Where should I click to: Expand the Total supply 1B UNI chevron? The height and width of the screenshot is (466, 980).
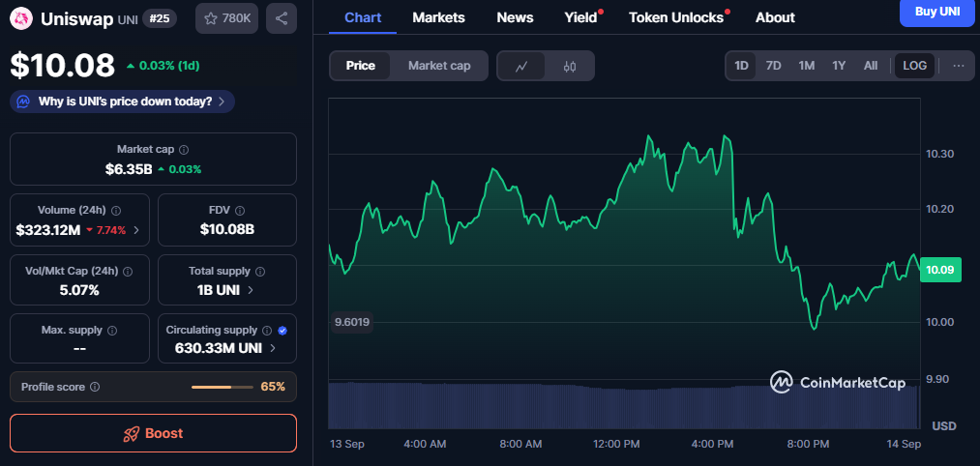tap(252, 290)
